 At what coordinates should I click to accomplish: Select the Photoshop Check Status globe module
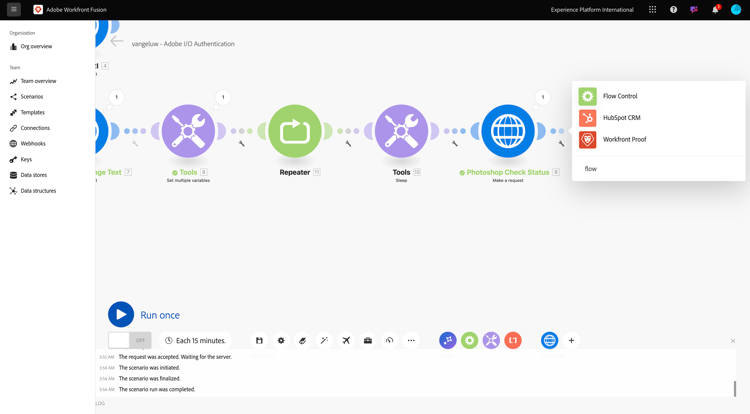(x=508, y=131)
